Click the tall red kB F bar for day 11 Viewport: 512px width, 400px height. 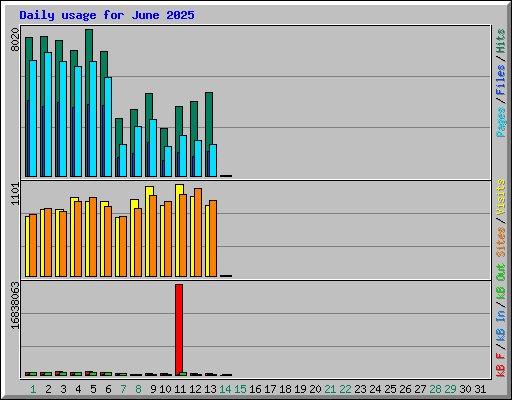pyautogui.click(x=179, y=329)
